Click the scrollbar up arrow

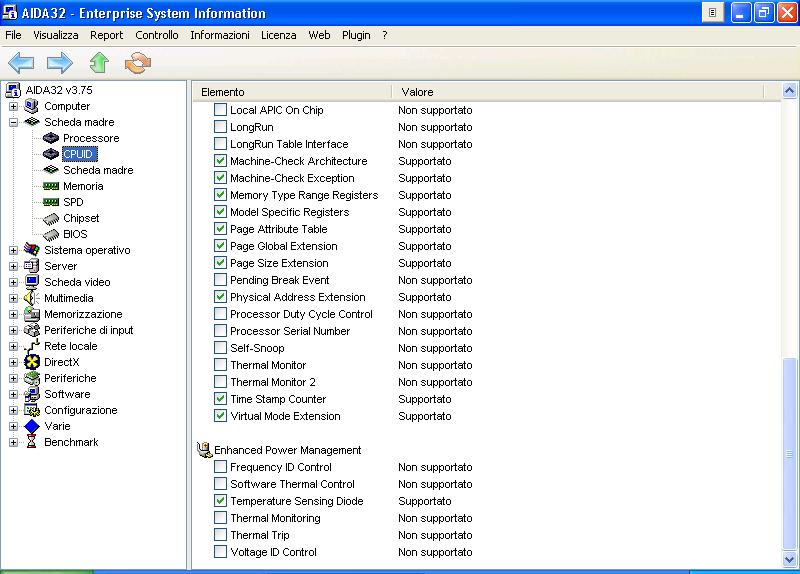point(789,91)
